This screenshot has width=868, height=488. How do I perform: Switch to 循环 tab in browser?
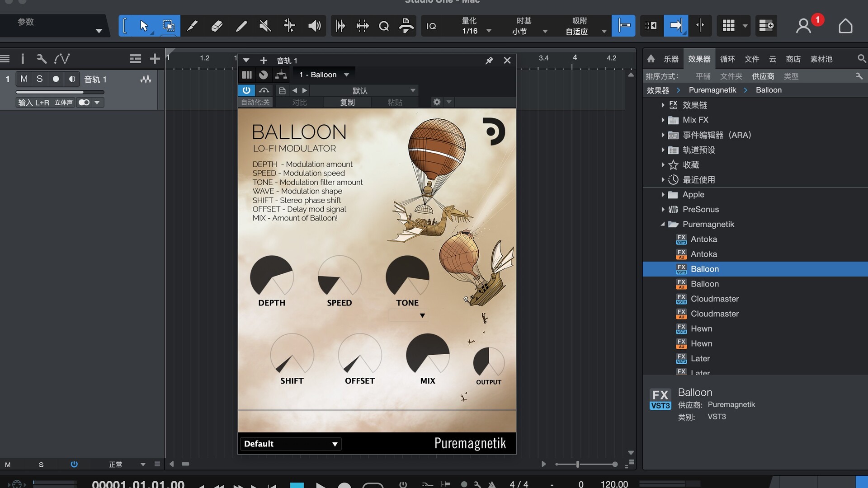pyautogui.click(x=727, y=59)
